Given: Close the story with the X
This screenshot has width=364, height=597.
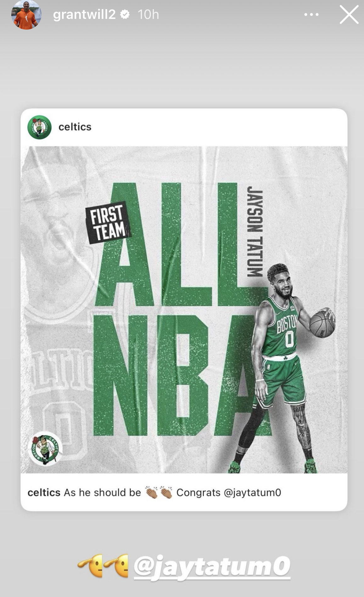Looking at the screenshot, I should [349, 14].
